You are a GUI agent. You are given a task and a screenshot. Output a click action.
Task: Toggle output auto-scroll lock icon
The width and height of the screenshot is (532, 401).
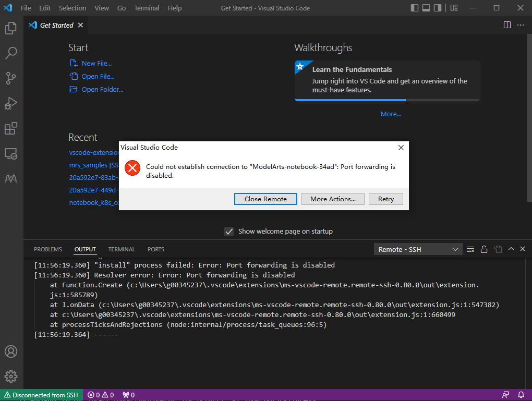click(x=484, y=249)
